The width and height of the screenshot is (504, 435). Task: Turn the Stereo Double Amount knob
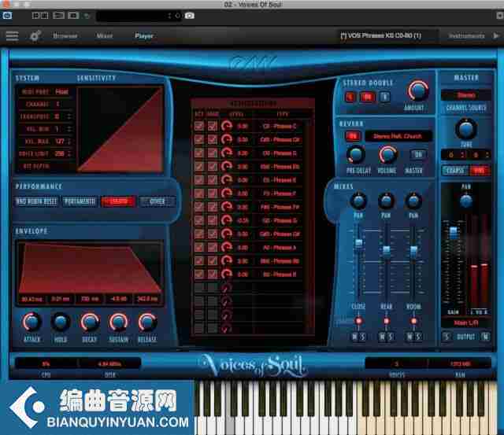[418, 90]
